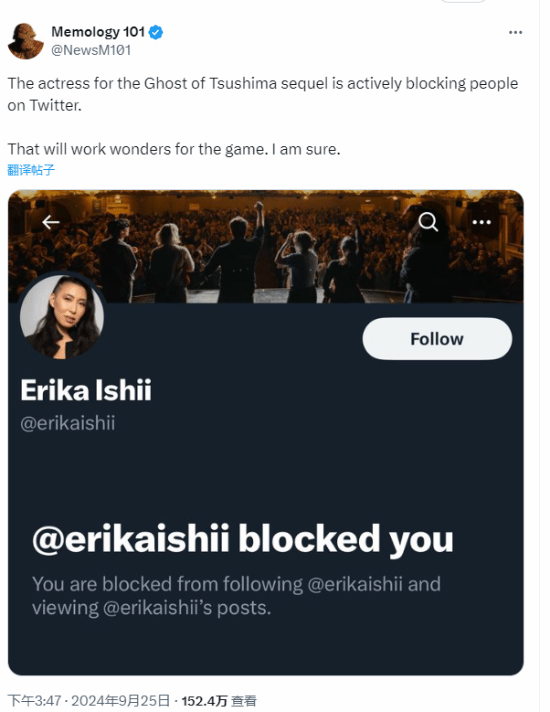Click the search magnifier icon on the banner
Viewport: 550px width, 712px height.
(428, 222)
